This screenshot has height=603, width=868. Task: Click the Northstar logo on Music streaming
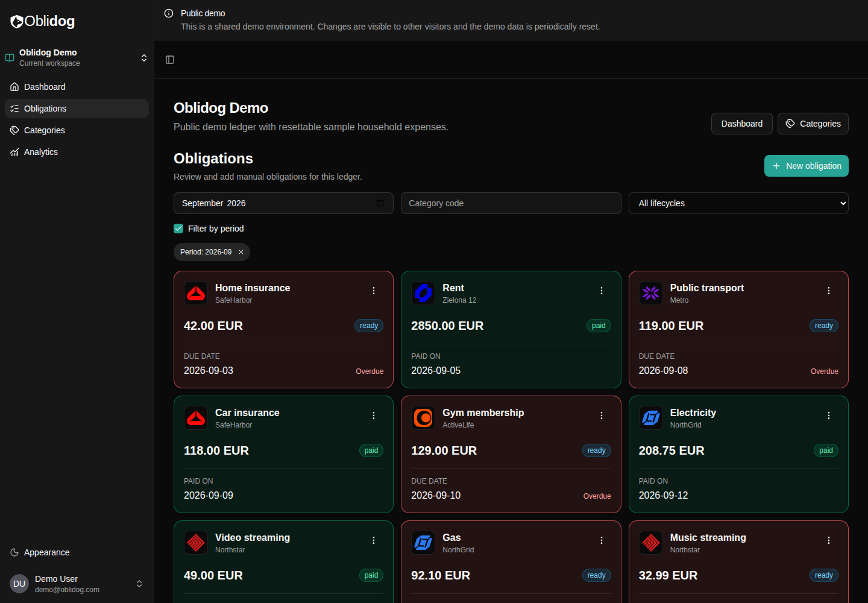pos(651,543)
